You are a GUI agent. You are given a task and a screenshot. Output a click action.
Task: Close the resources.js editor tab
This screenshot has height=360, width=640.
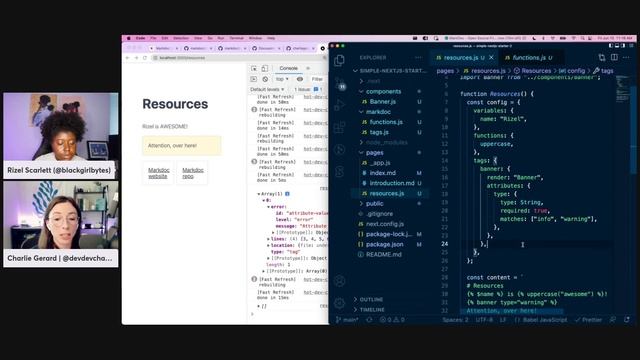[x=491, y=58]
